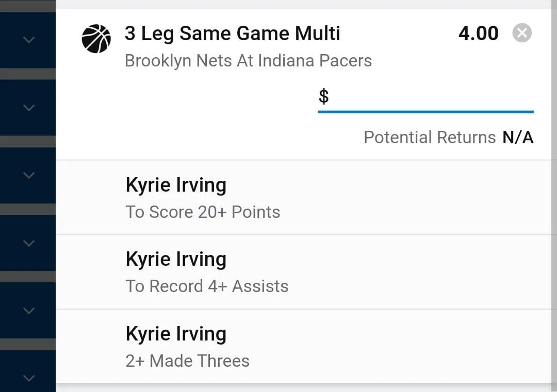The height and width of the screenshot is (392, 557).
Task: Expand the third sidebar chevron
Action: click(29, 175)
